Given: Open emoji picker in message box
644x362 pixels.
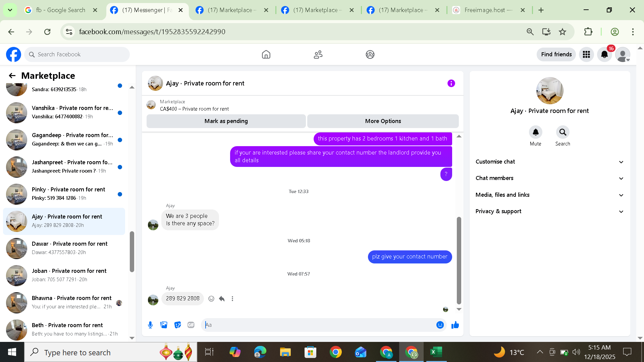Looking at the screenshot, I should tap(440, 325).
